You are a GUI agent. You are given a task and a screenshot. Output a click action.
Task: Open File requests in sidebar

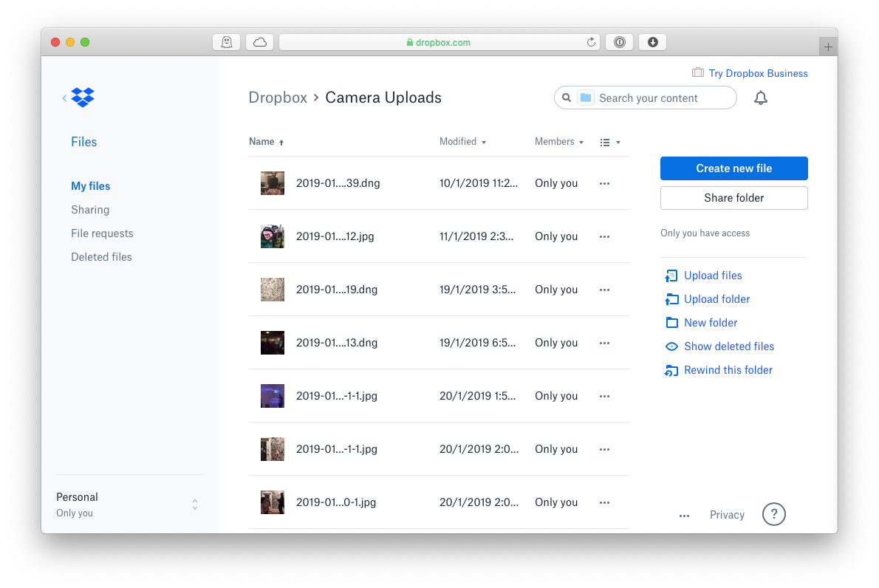click(102, 233)
